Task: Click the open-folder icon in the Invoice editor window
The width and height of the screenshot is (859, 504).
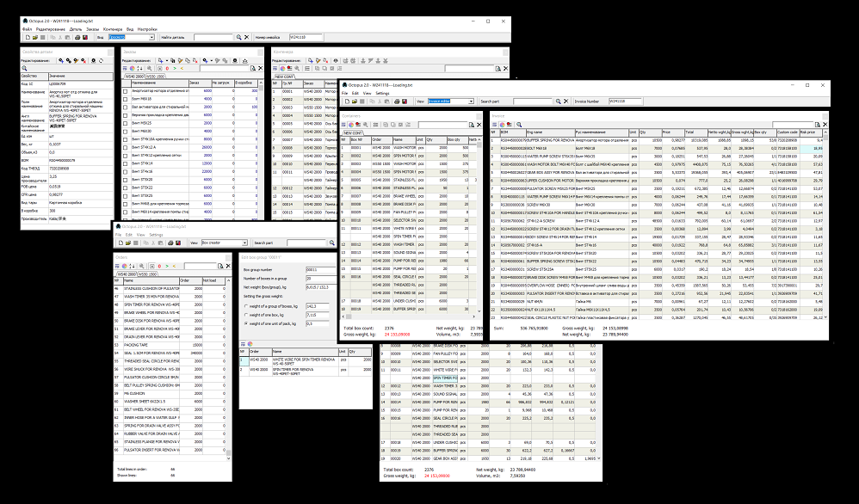Action: [355, 101]
